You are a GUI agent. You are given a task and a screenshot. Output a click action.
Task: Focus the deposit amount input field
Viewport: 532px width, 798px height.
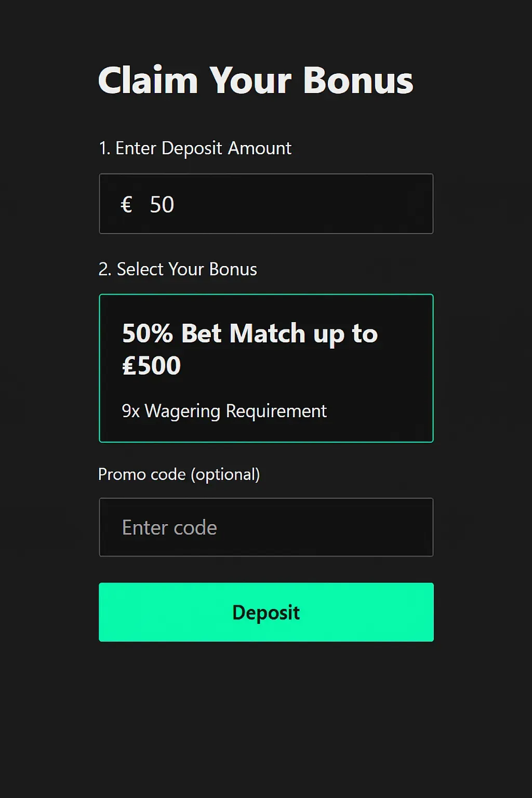[x=291, y=204]
